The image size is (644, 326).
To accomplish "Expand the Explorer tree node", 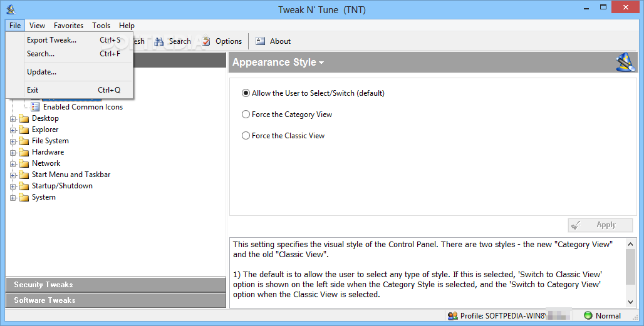I will pyautogui.click(x=13, y=130).
